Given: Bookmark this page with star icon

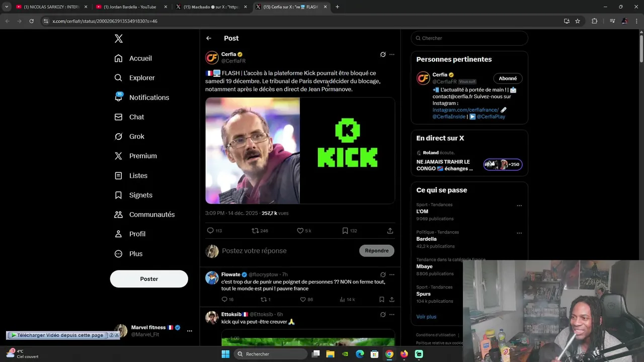Looking at the screenshot, I should point(578,21).
